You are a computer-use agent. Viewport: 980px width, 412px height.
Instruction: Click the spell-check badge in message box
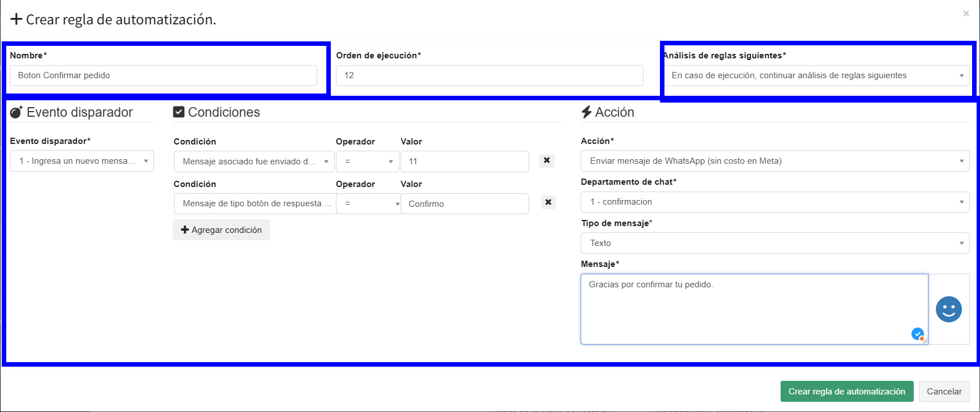click(x=917, y=334)
